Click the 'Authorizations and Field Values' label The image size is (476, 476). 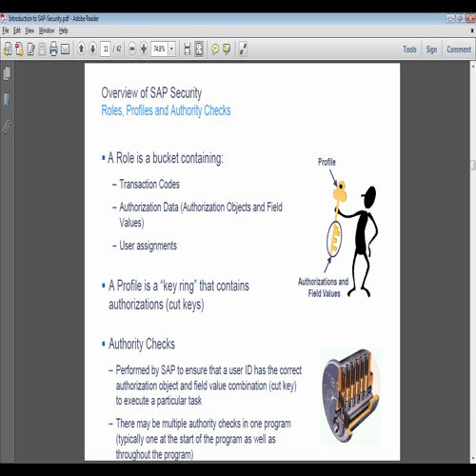pos(324,288)
